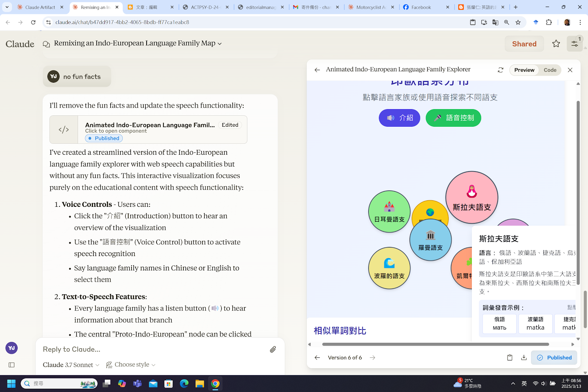The image size is (588, 392).
Task: Open the weather widget on taskbar
Action: 467,383
